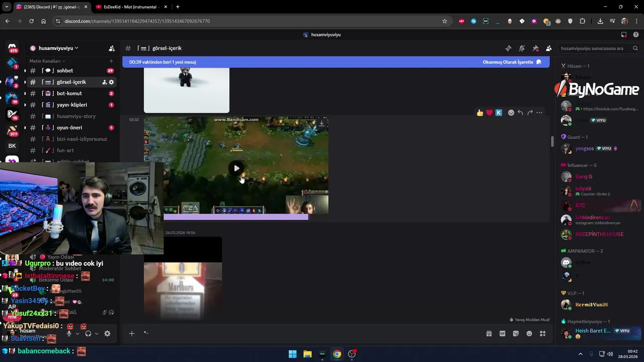Collapse Metin Kanalları category
This screenshot has height=362, width=644.
tap(47, 61)
